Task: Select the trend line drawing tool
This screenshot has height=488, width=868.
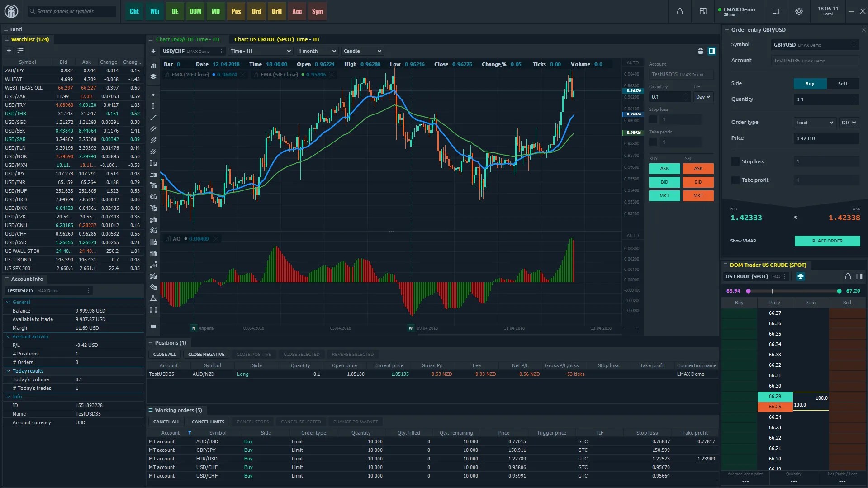Action: [x=153, y=118]
